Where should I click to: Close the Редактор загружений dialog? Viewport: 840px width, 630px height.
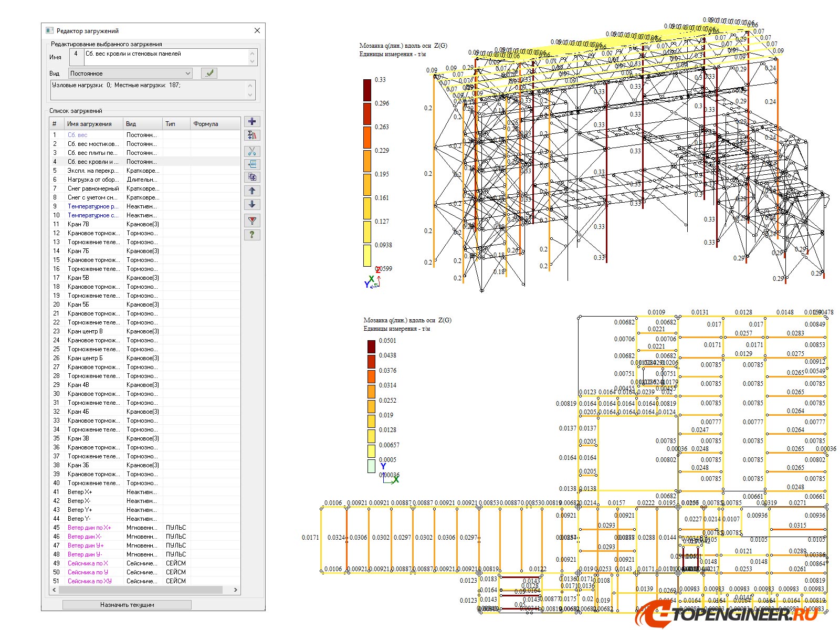[x=257, y=30]
